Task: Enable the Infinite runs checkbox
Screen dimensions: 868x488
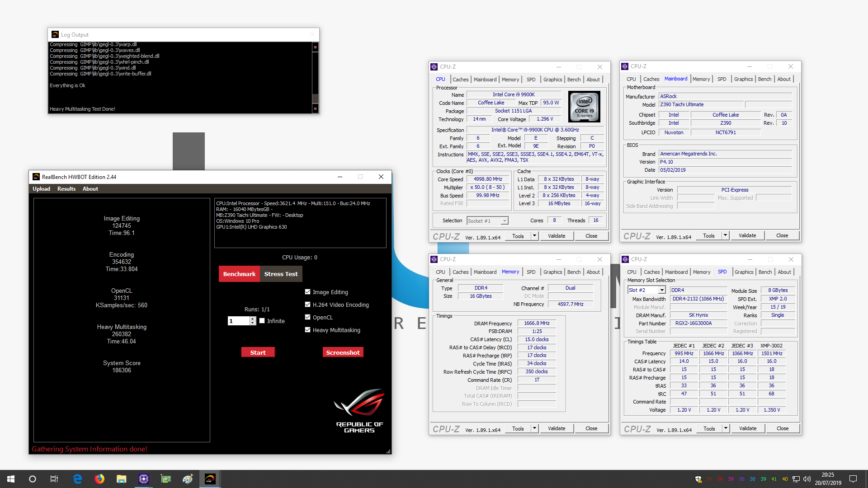Action: (x=262, y=321)
